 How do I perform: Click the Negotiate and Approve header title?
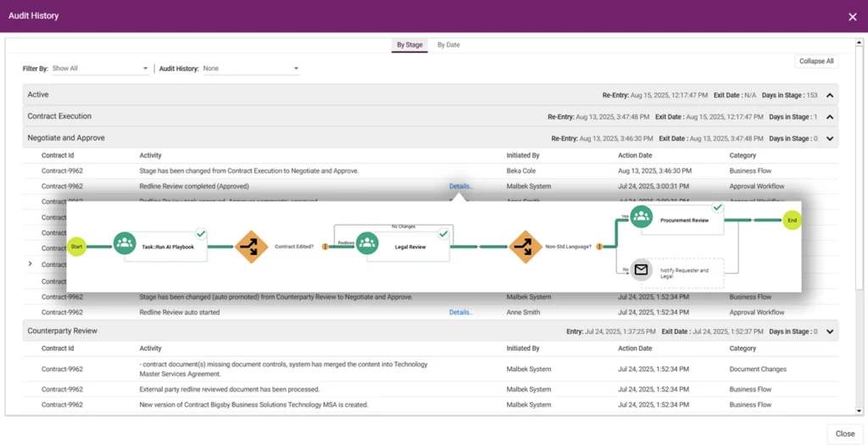66,138
